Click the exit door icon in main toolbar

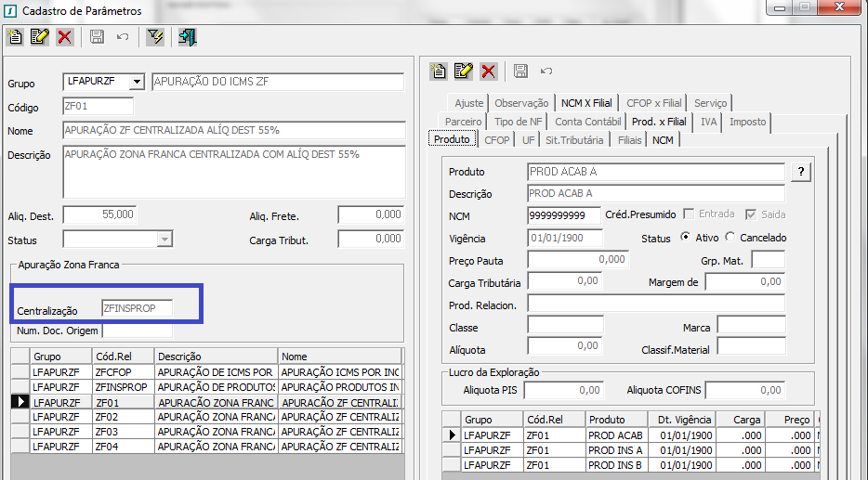point(187,37)
